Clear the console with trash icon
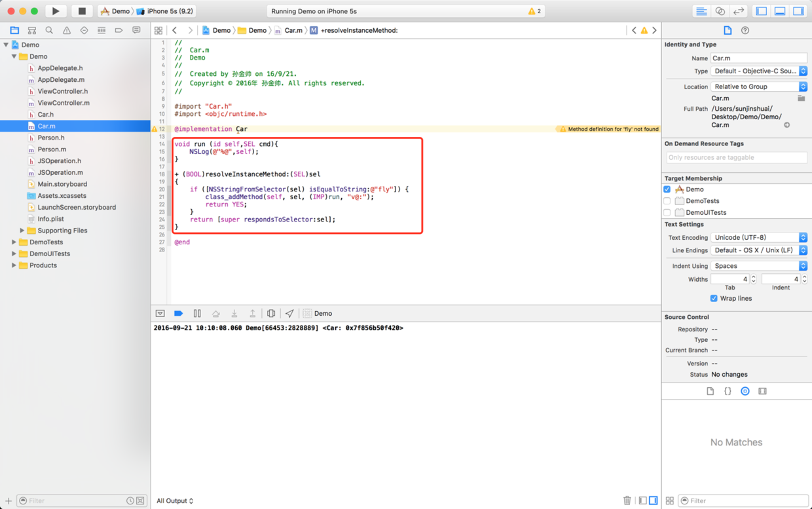 click(x=627, y=501)
